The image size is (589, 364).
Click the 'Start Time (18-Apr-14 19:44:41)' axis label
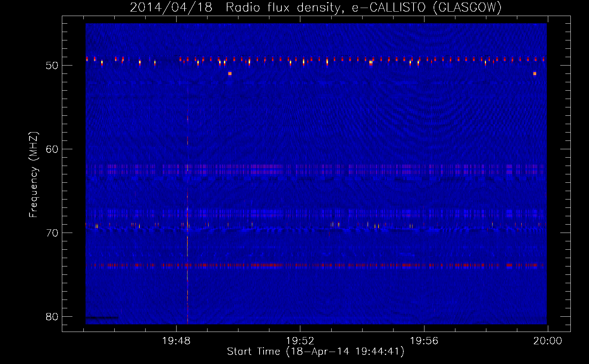tap(316, 352)
